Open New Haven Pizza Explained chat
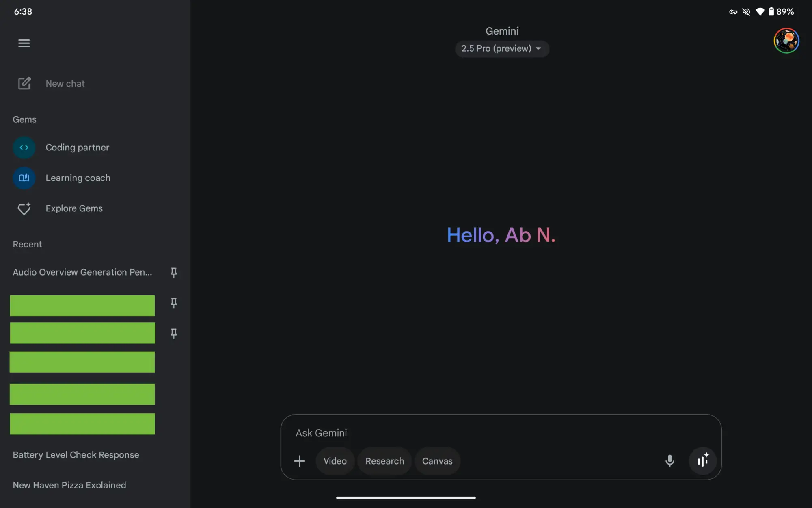This screenshot has width=812, height=508. 69,484
